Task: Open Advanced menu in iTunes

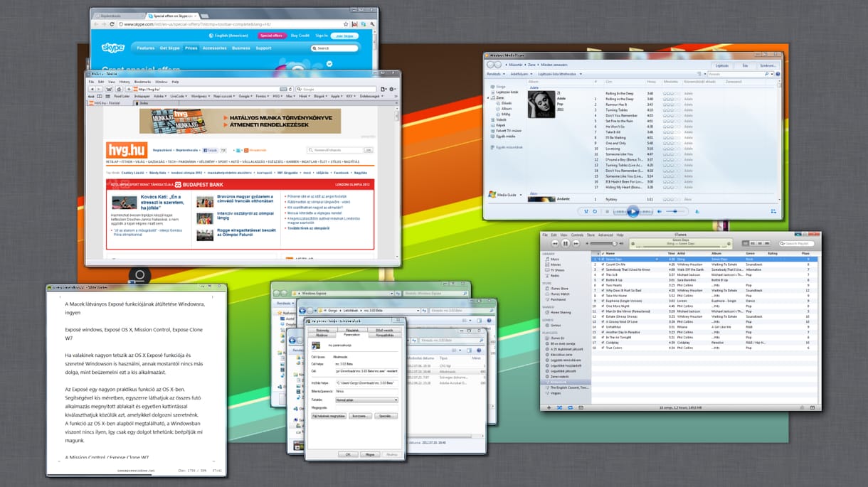Action: pyautogui.click(x=605, y=235)
